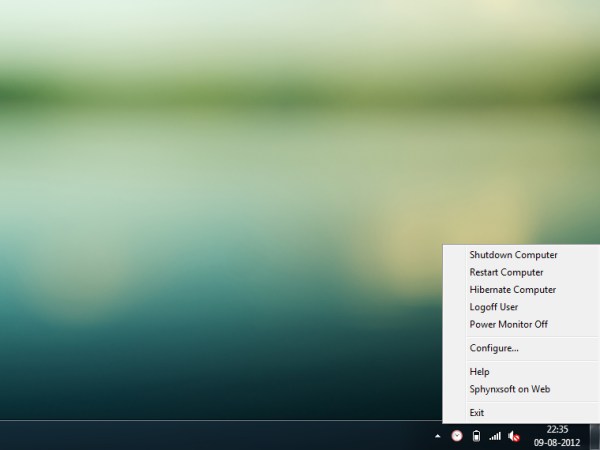The image size is (600, 450).
Task: Click Show desktop button at taskbar edge
Action: pyautogui.click(x=595, y=435)
